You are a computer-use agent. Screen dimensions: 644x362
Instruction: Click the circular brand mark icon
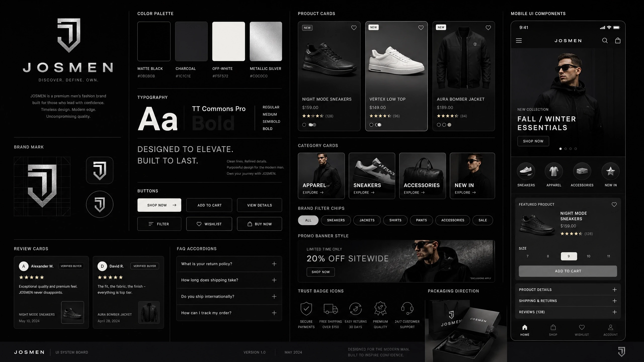pyautogui.click(x=100, y=204)
